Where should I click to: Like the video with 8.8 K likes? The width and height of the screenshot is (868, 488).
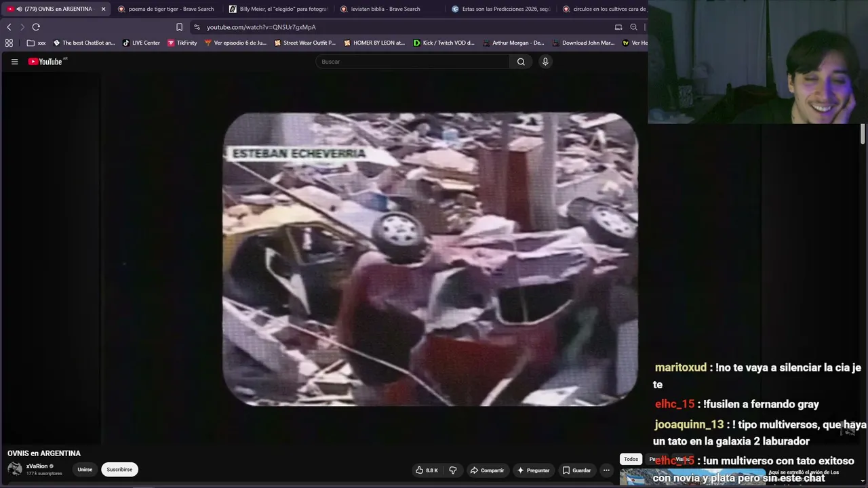tap(427, 470)
